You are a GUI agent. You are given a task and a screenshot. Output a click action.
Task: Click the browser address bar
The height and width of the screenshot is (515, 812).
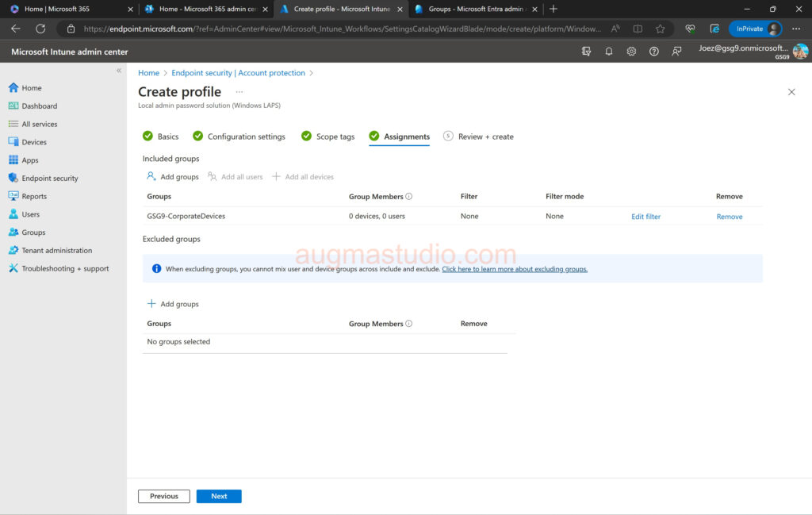point(341,29)
